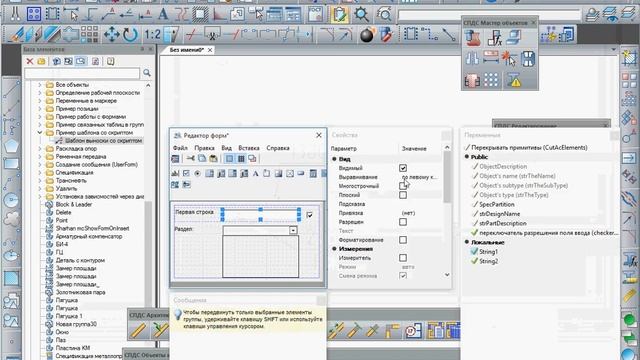640x360 pixels.
Task: Toggle the checkbox beside Первая строка on form
Action: click(x=309, y=215)
